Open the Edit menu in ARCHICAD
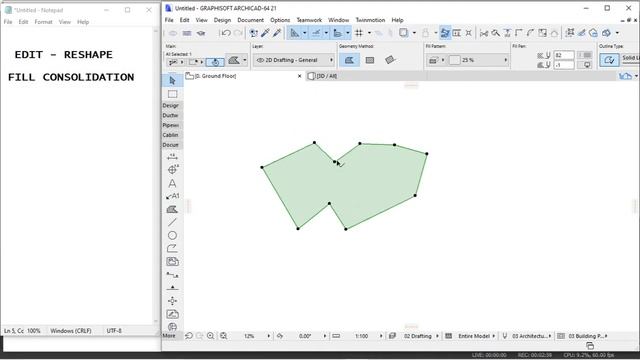This screenshot has width=640, height=360. [184, 20]
